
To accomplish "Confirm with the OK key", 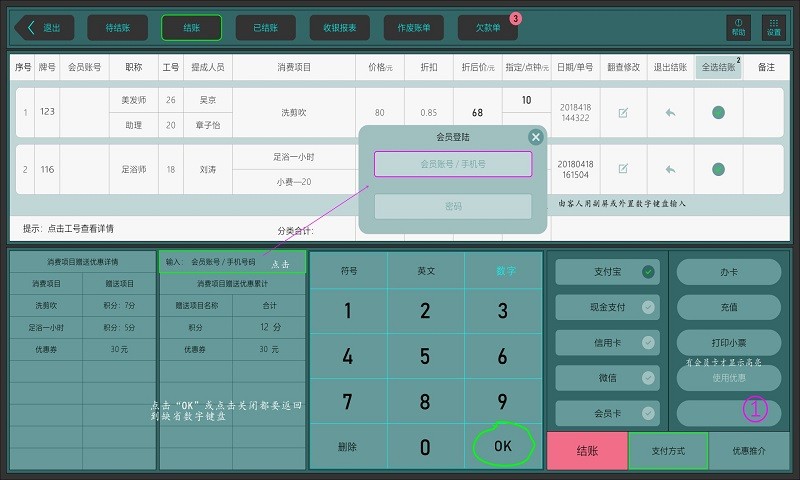I will pyautogui.click(x=504, y=446).
